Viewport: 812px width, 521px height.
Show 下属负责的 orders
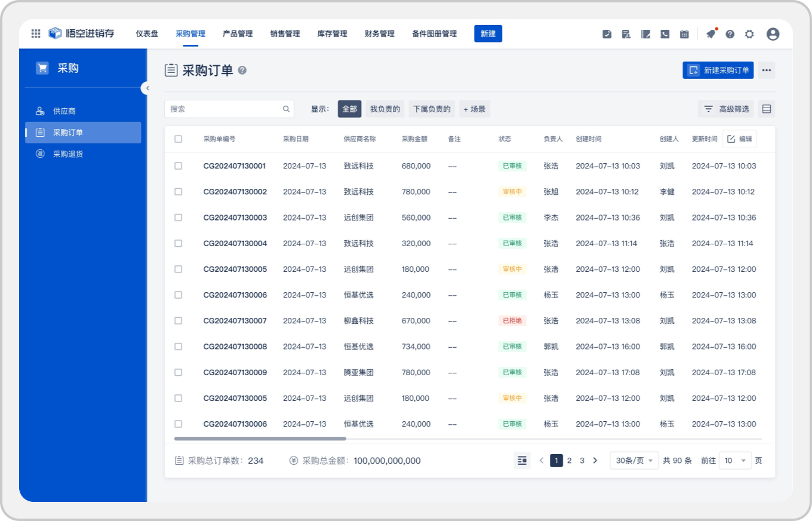click(432, 109)
